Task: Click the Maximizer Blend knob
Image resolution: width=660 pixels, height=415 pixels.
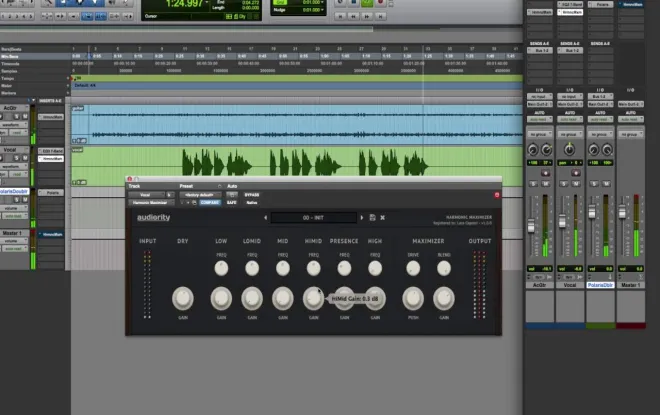Action: click(x=444, y=268)
